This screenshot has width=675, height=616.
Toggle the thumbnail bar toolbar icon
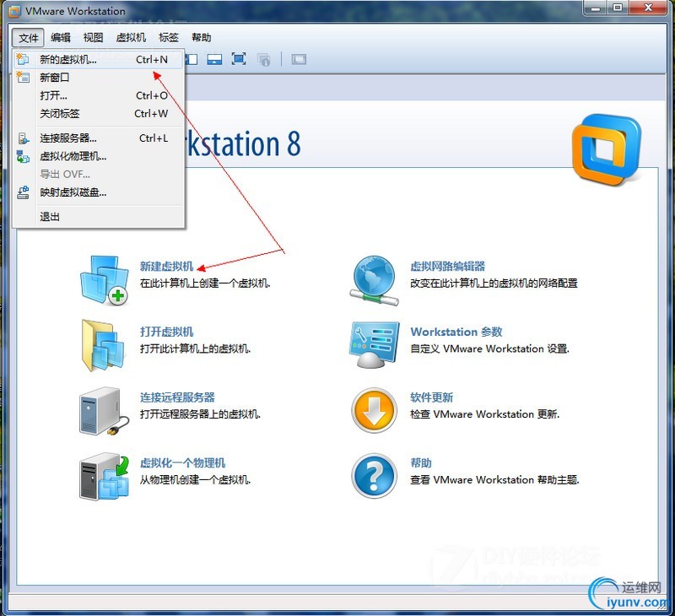(x=214, y=59)
